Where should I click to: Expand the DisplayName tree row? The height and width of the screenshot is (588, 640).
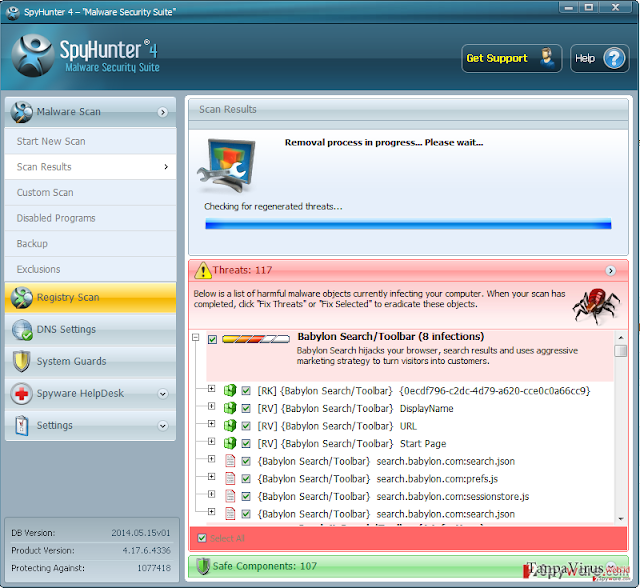(x=211, y=406)
